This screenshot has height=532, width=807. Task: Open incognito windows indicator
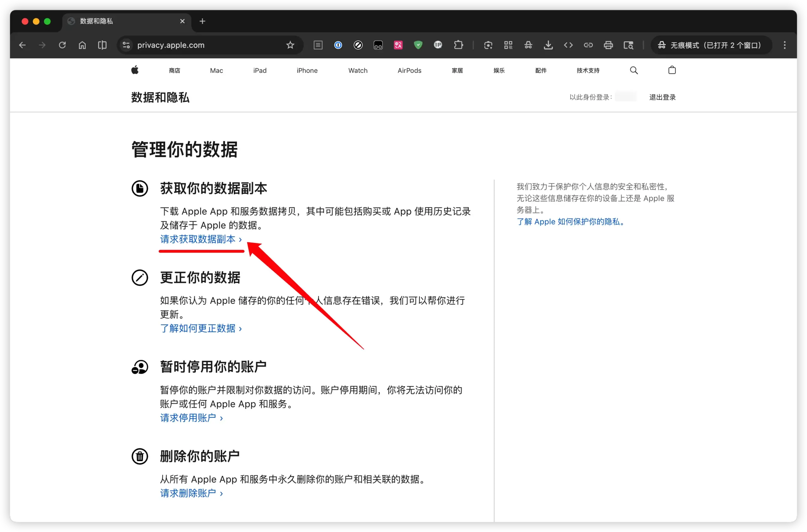click(x=711, y=45)
